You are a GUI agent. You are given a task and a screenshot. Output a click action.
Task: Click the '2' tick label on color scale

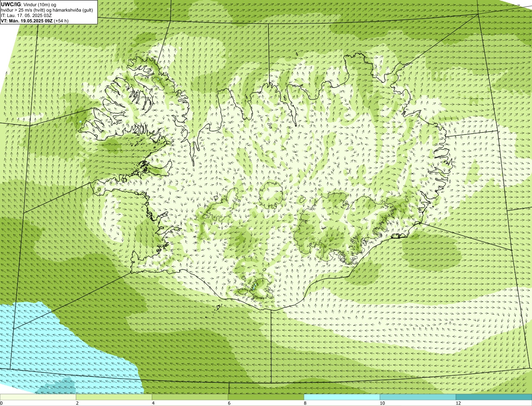[x=77, y=403]
